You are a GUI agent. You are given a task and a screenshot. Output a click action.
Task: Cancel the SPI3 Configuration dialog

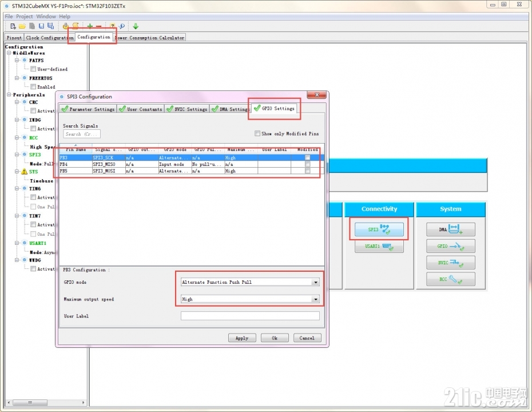click(307, 338)
